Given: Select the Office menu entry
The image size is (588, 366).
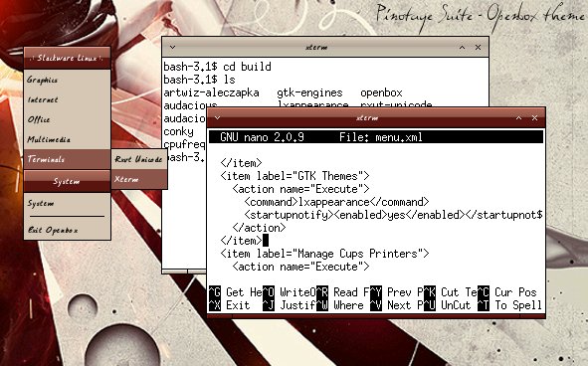Looking at the screenshot, I should click(67, 119).
